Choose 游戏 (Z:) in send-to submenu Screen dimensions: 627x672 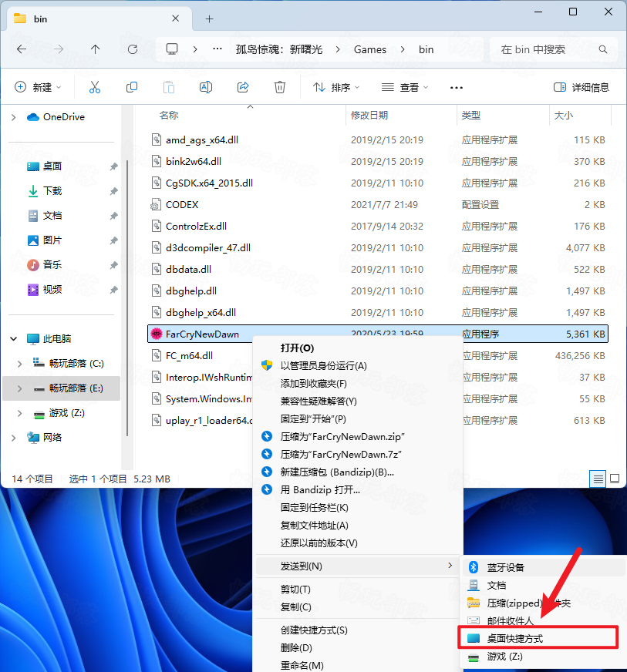click(x=542, y=657)
